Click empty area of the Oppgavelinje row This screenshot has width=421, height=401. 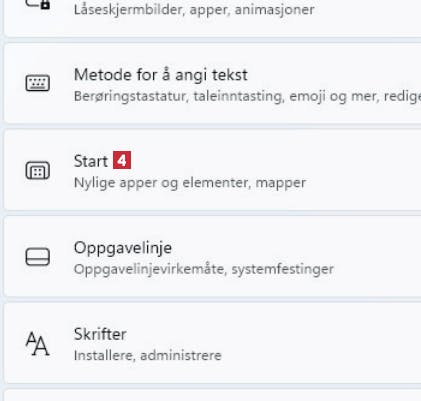click(373, 257)
